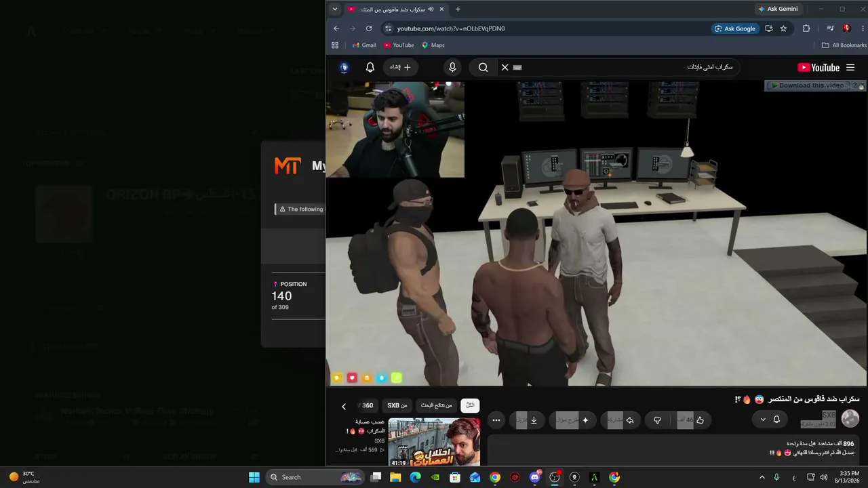The height and width of the screenshot is (488, 868).
Task: Open the weather widget showing 30°C
Action: [x=24, y=477]
